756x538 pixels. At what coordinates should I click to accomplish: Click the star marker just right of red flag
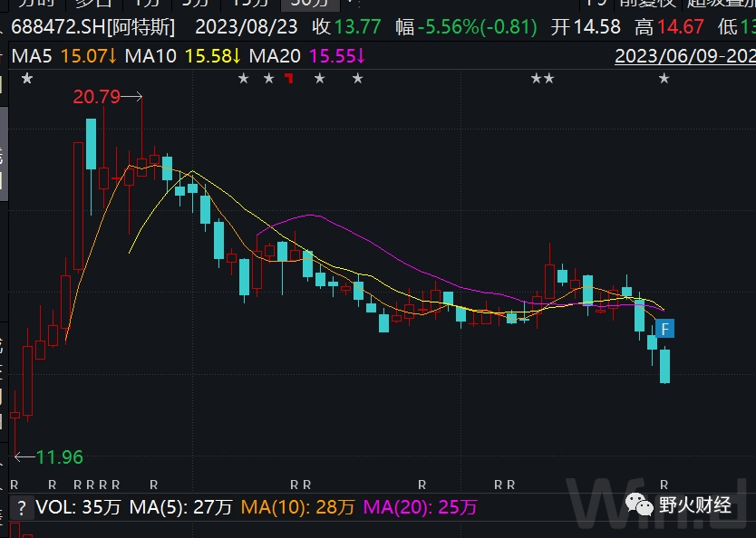320,78
